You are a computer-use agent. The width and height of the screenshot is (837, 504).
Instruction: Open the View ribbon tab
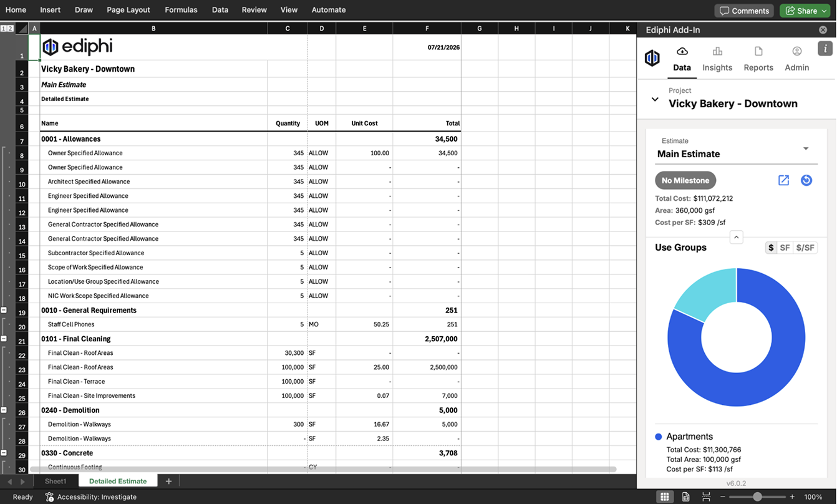[289, 10]
